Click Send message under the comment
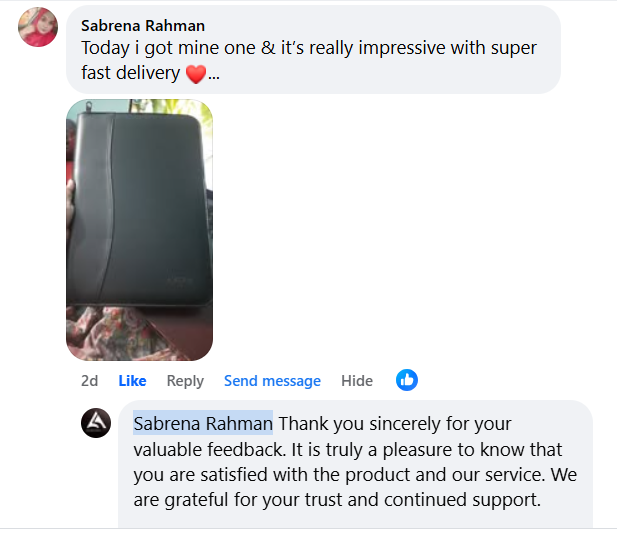Screen dimensions: 617x535 (272, 381)
